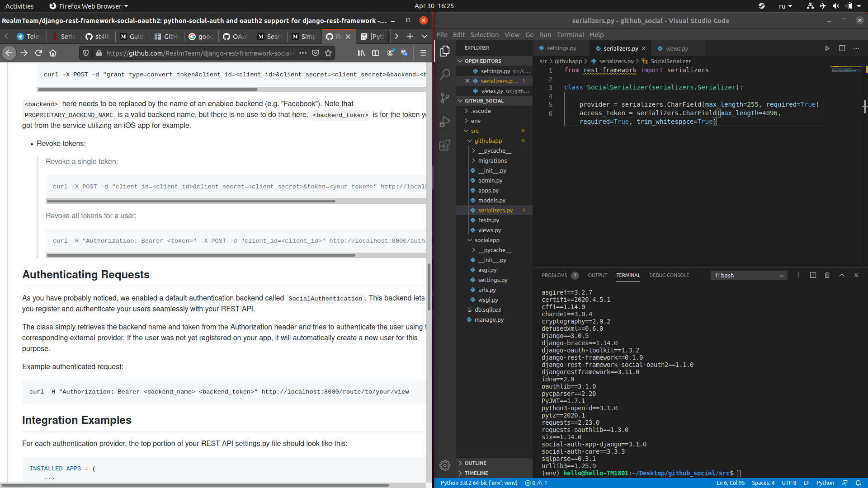This screenshot has width=868, height=488.
Task: Split the VS Code editor to the right
Action: (842, 48)
